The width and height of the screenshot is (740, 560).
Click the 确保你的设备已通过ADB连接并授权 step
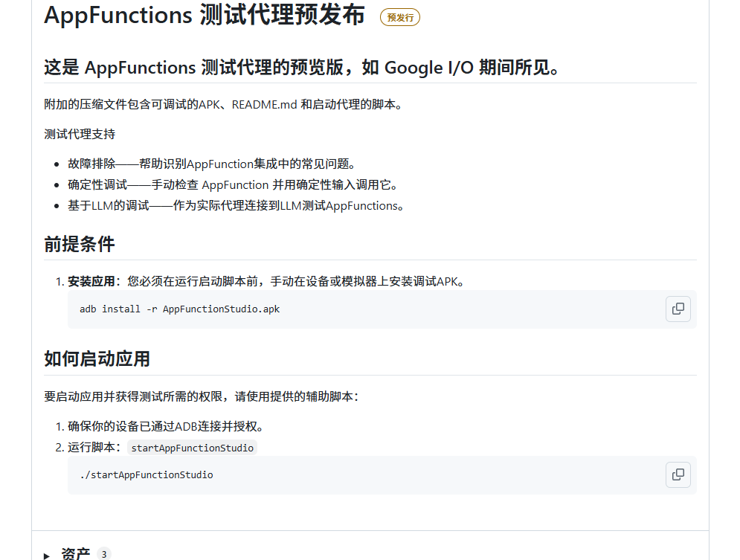(x=166, y=426)
